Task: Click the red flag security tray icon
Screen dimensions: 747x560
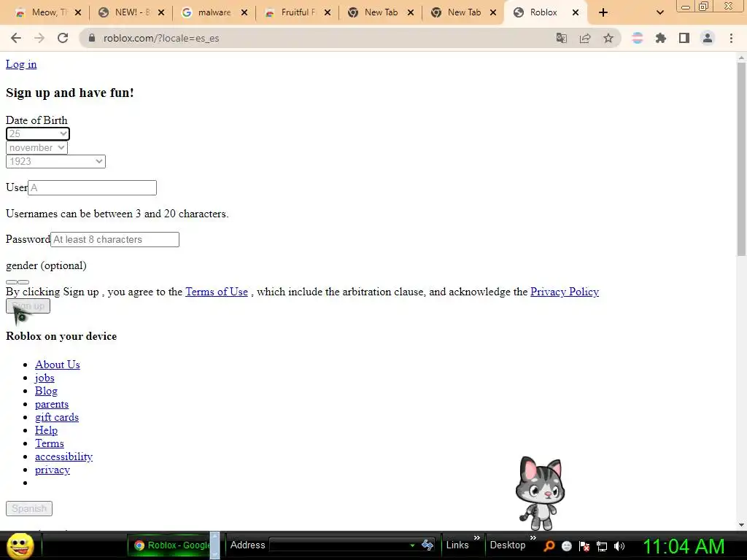Action: pos(584,545)
